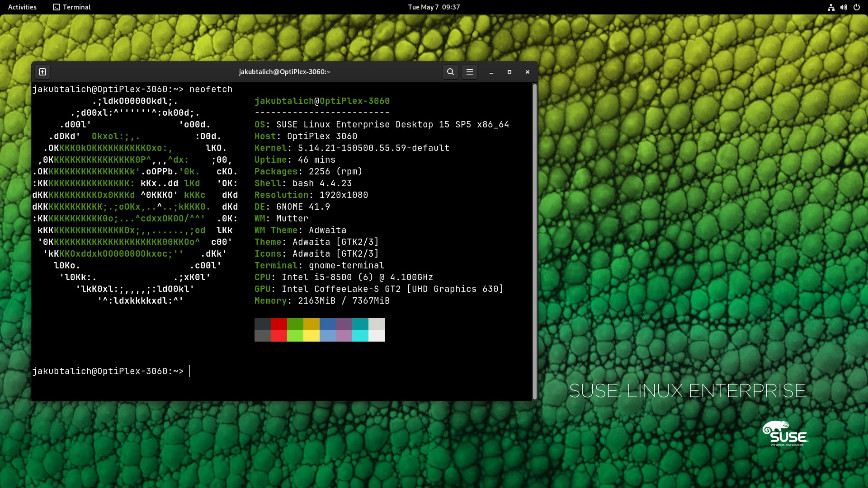Open a new terminal tab
Screen dimensions: 868x488
pos(42,72)
